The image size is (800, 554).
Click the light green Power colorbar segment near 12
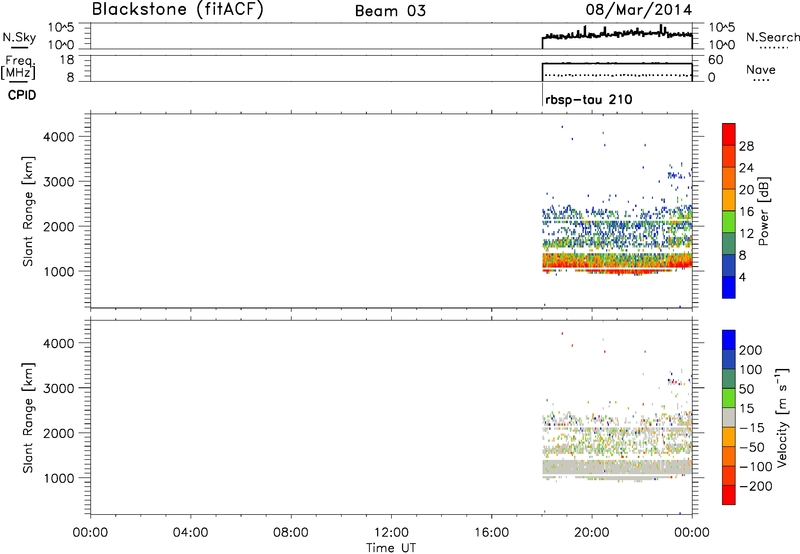pyautogui.click(x=729, y=222)
